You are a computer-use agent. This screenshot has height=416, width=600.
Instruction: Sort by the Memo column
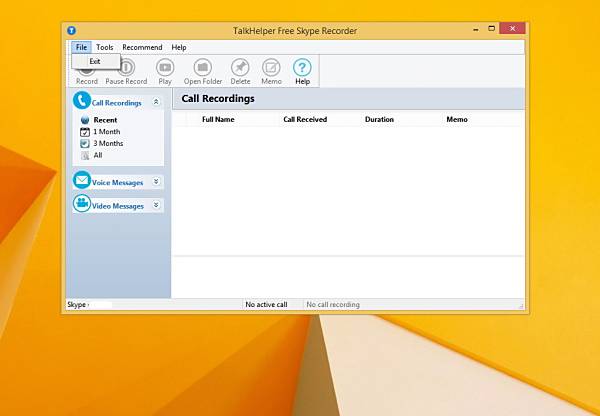point(457,119)
